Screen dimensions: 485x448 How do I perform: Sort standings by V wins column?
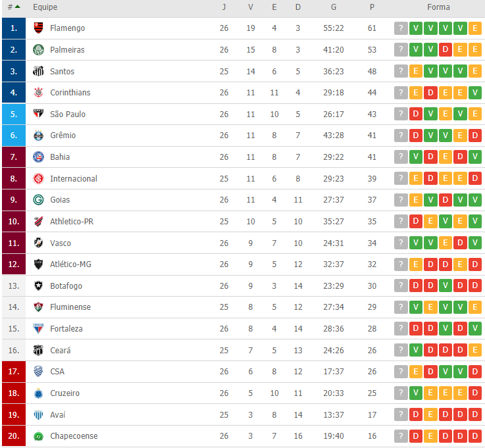(x=251, y=7)
